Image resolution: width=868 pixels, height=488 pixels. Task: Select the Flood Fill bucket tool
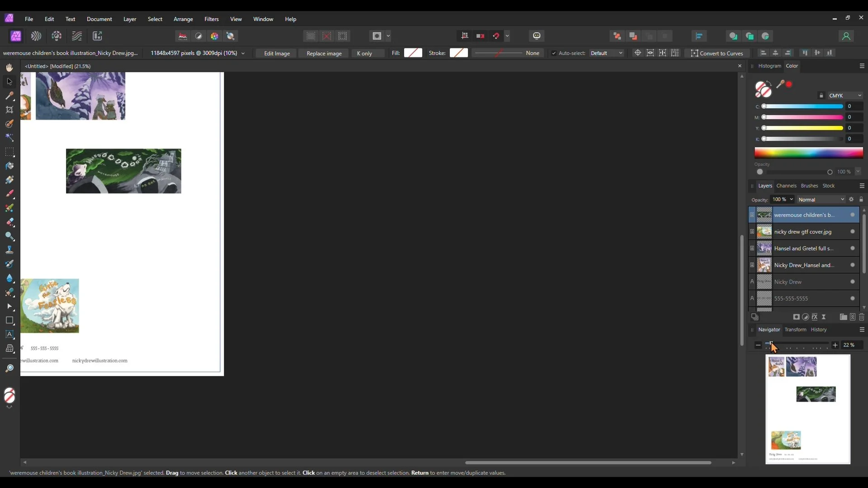[x=9, y=166]
